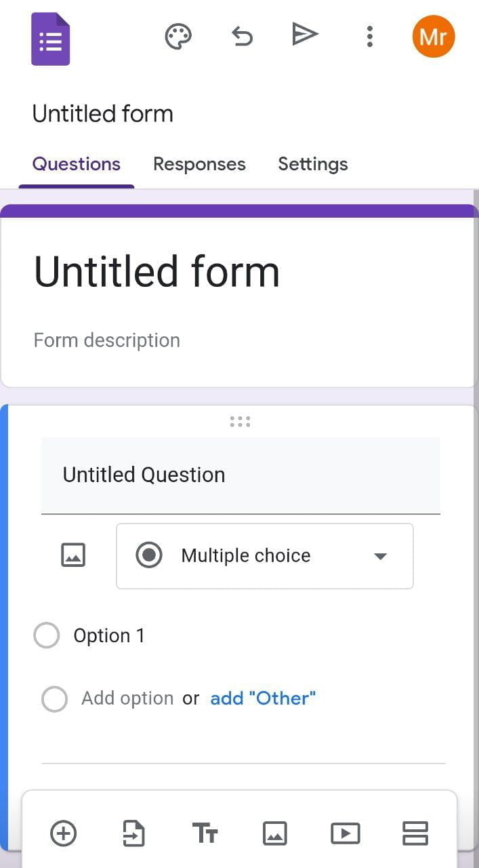
Task: Click the Add option radio circle
Action: pos(54,698)
